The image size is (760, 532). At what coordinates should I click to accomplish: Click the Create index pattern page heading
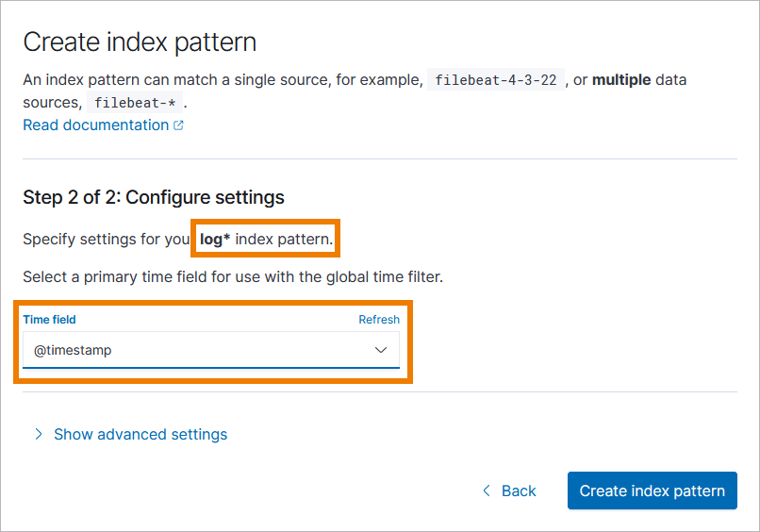pyautogui.click(x=140, y=42)
